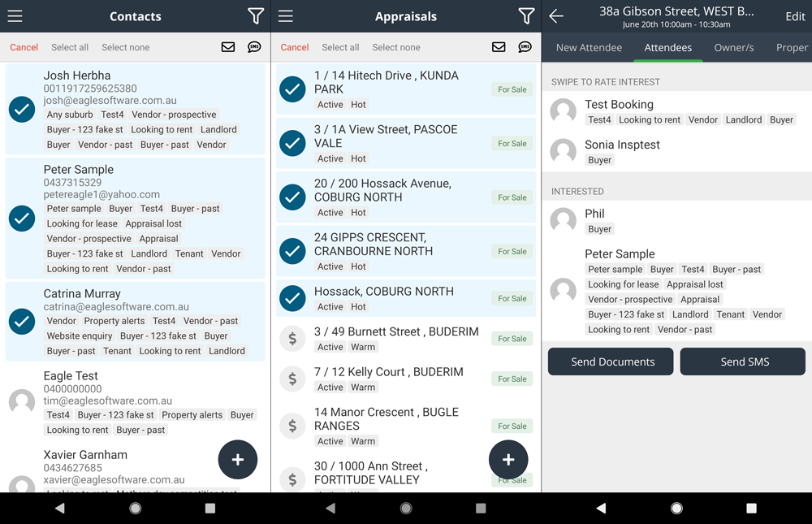
Task: Open the hamburger menu in Appraisals
Action: point(286,16)
